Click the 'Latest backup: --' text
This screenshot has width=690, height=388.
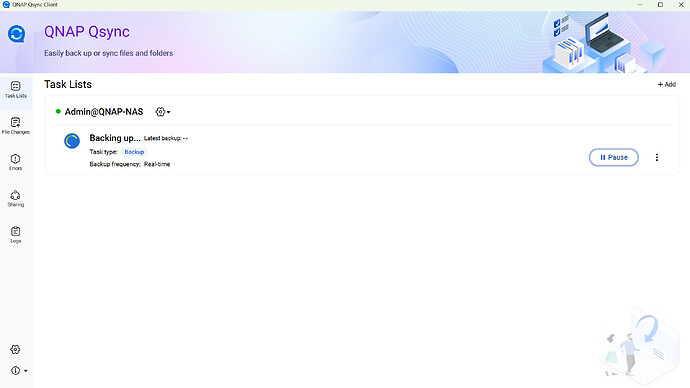[166, 138]
